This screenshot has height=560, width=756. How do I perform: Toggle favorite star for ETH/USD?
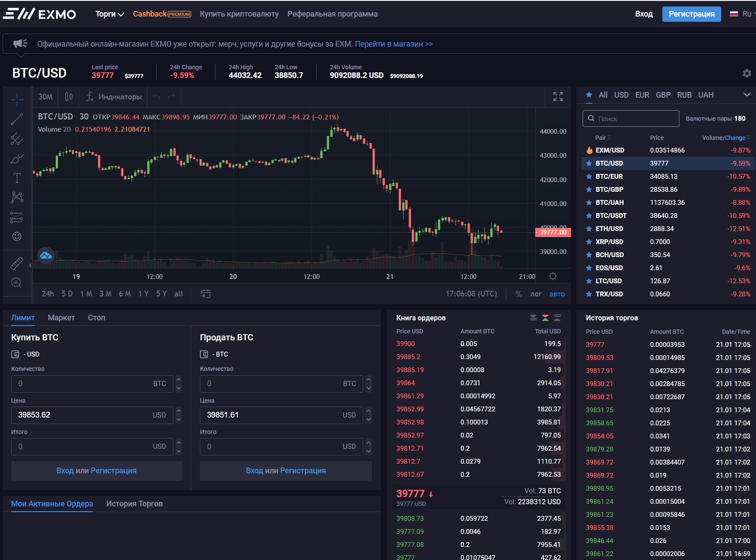pos(589,229)
